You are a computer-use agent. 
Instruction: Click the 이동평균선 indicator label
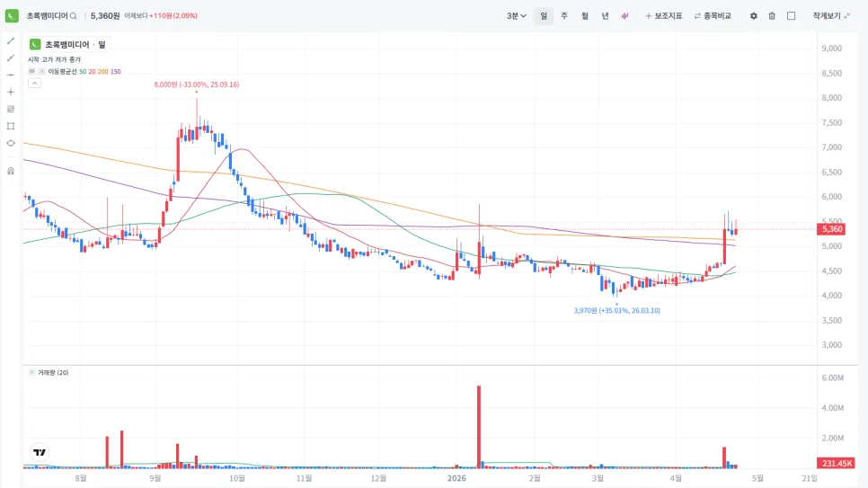click(62, 72)
